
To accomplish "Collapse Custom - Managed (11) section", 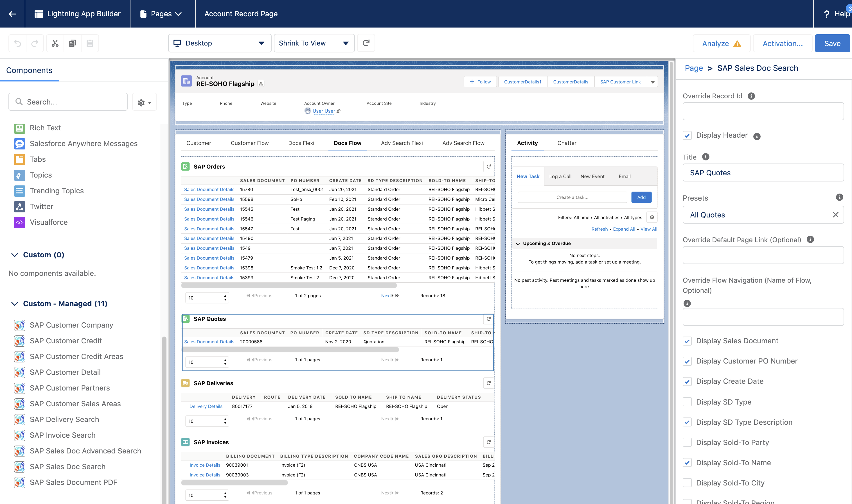I will 15,304.
